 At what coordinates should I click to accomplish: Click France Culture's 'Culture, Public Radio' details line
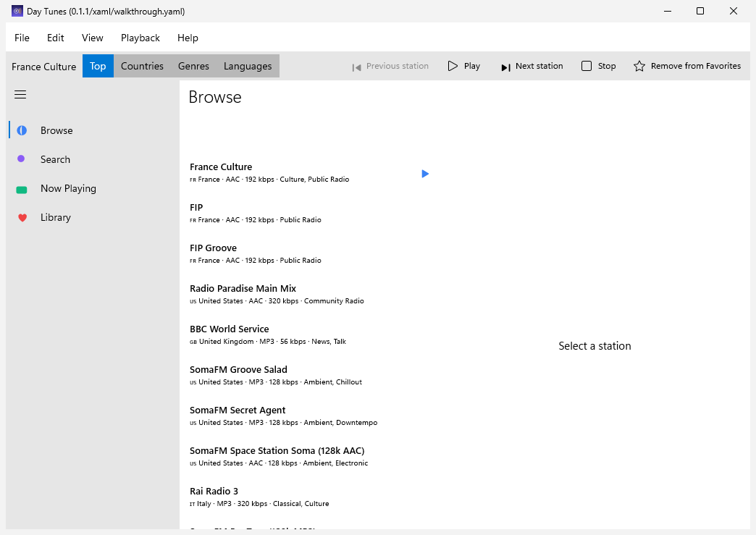point(269,180)
